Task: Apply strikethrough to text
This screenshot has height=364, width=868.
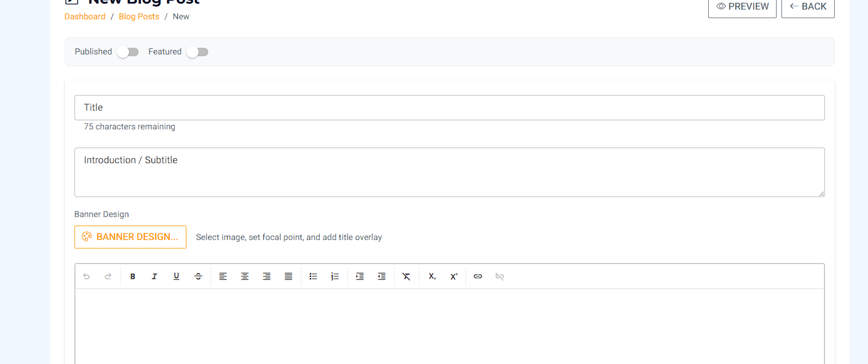Action: [x=198, y=276]
